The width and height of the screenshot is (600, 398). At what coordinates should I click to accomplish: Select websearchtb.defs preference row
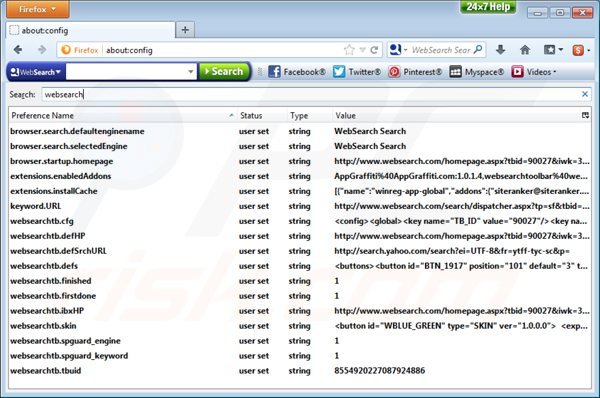(x=300, y=266)
